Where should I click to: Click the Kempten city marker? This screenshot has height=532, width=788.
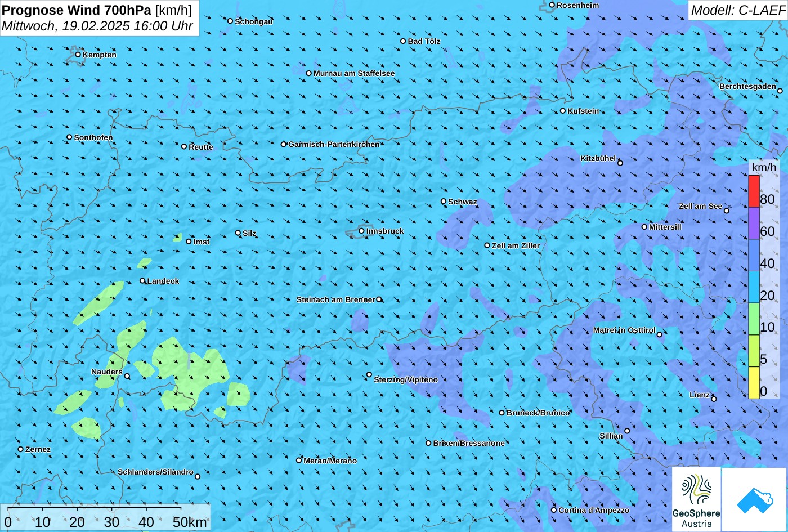click(78, 55)
